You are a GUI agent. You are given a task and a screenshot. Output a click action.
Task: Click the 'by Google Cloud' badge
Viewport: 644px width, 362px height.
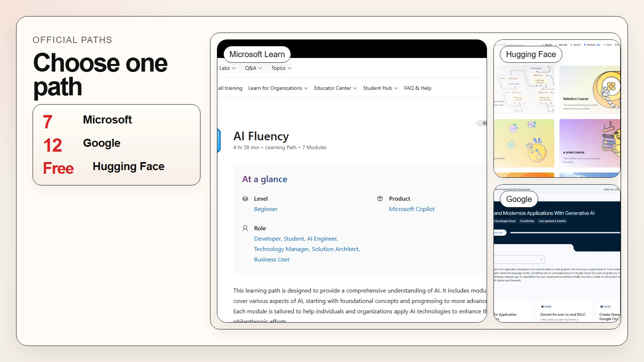click(505, 221)
